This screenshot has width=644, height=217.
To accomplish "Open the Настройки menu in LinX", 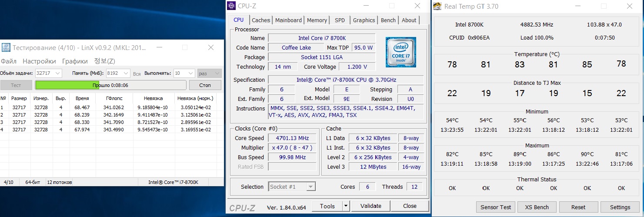I will (39, 61).
